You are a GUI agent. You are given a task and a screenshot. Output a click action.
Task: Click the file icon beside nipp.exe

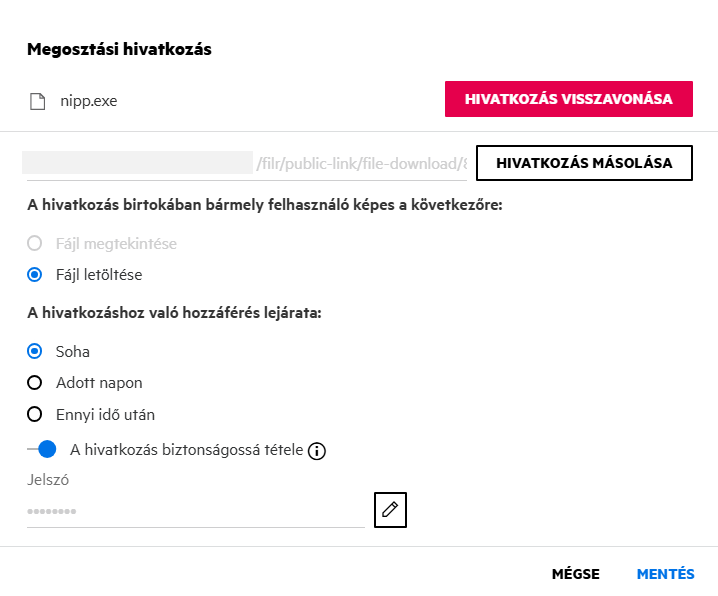coord(38,100)
